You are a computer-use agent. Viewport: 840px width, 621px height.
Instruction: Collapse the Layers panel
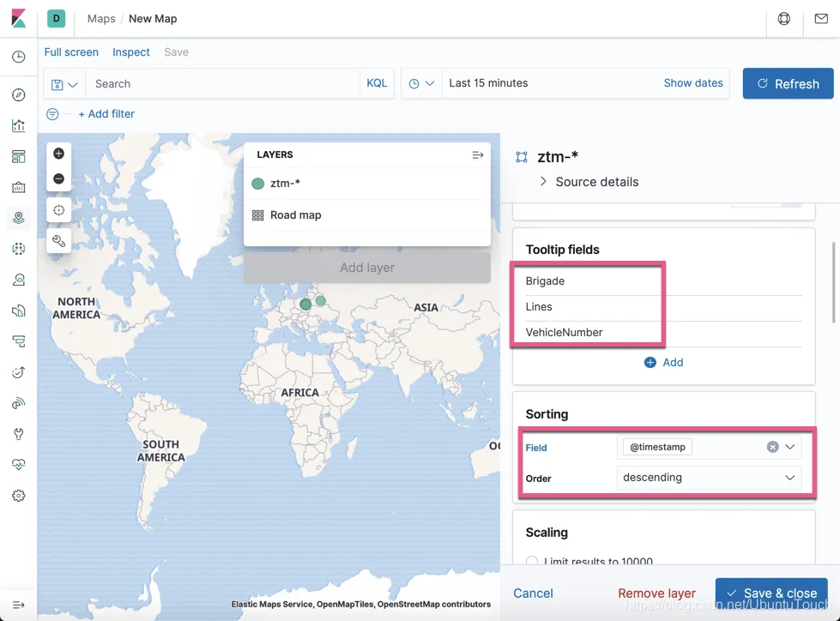coord(478,154)
